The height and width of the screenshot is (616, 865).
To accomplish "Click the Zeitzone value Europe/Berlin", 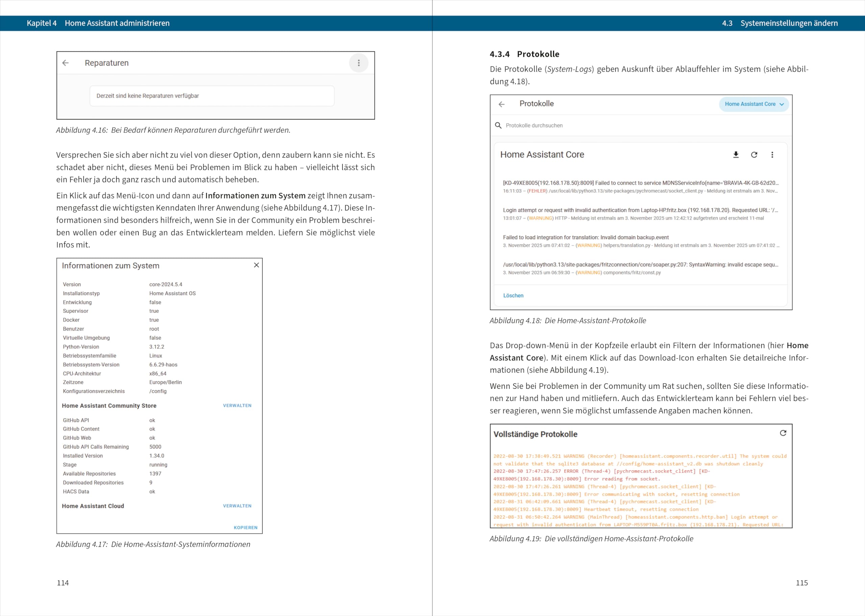I will [166, 382].
